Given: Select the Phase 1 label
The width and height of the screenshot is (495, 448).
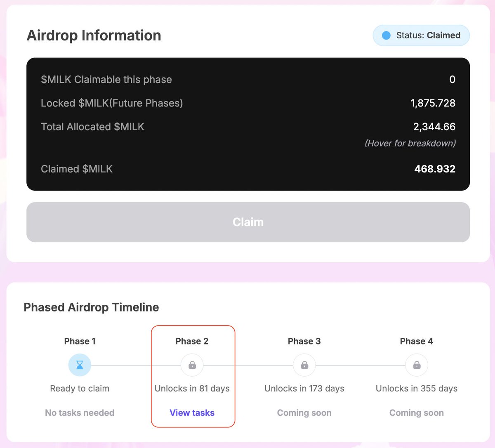Looking at the screenshot, I should [x=80, y=341].
